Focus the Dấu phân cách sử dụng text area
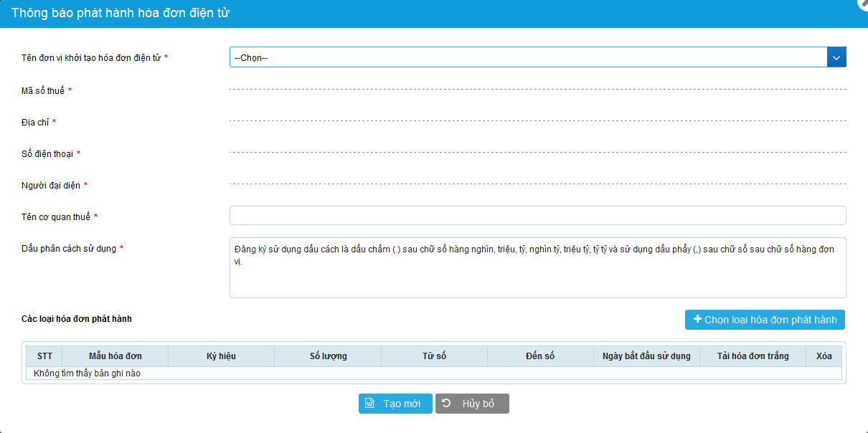 click(537, 267)
